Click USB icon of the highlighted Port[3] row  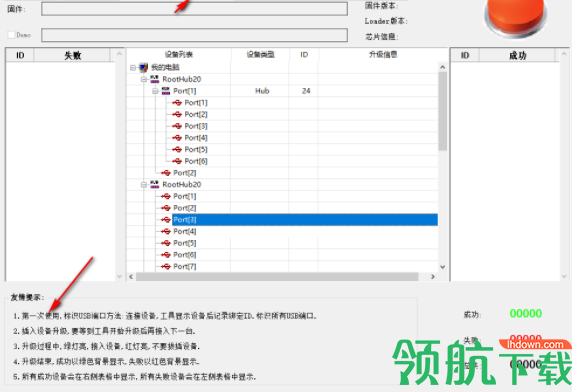[166, 220]
